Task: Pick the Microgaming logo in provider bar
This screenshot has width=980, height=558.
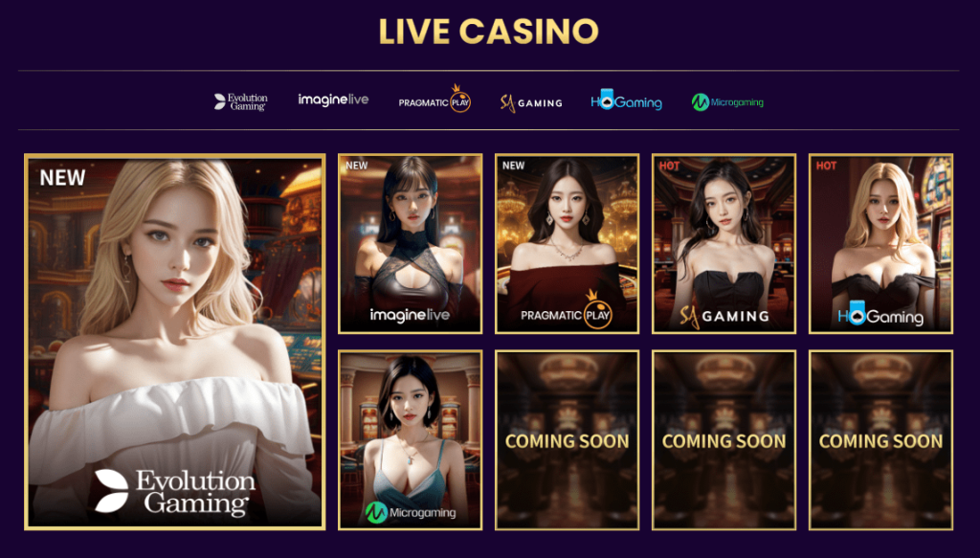Action: tap(727, 102)
